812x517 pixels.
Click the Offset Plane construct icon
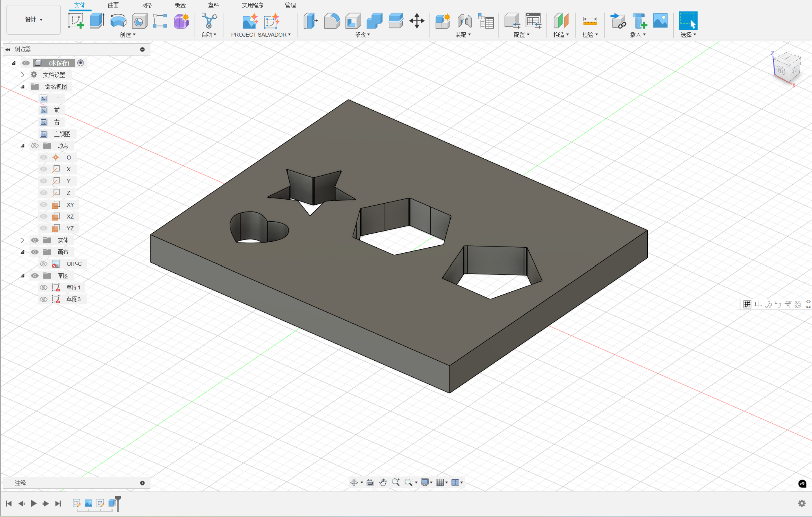(561, 21)
